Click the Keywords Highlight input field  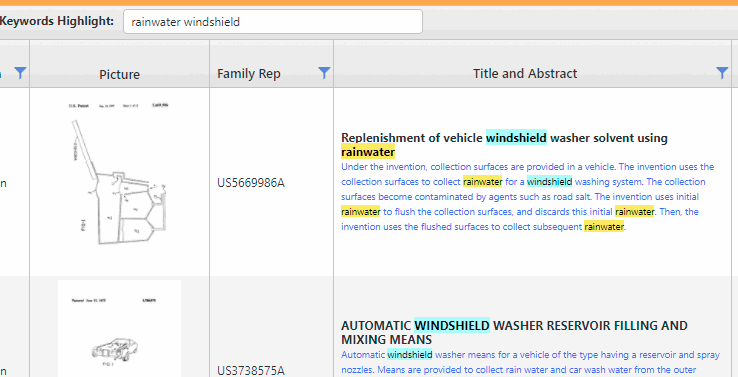273,22
